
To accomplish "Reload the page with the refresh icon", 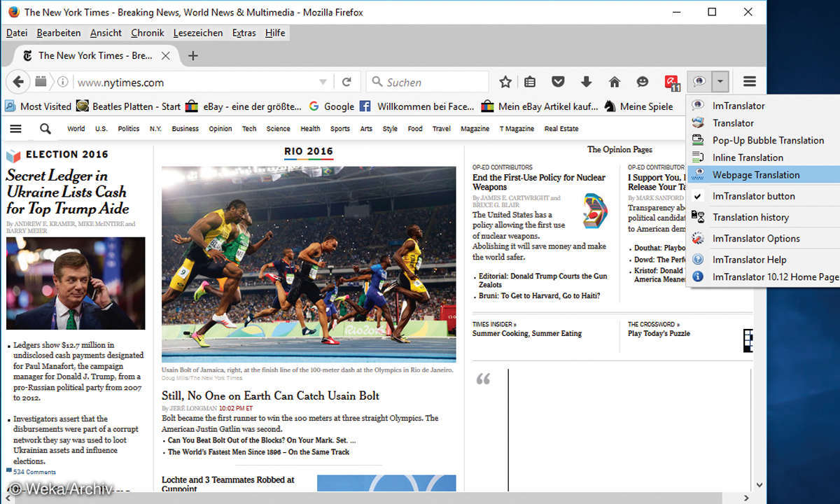I will 346,82.
